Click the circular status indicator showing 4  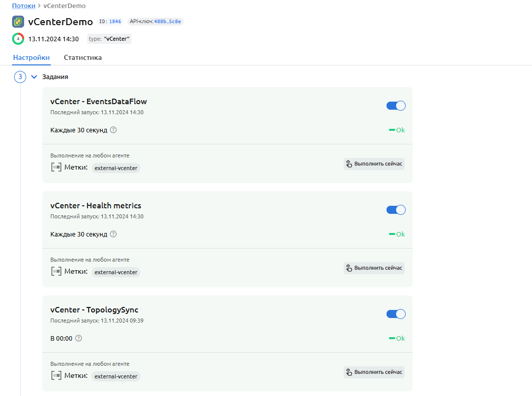point(18,39)
